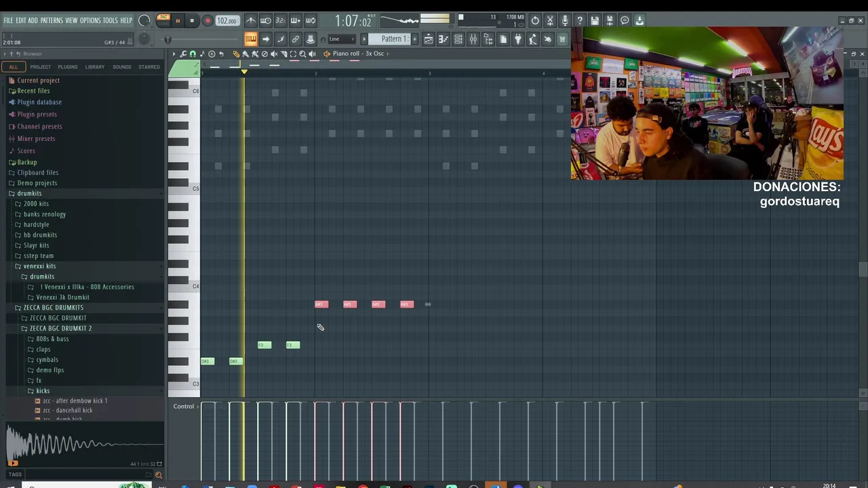Open Piano roll - 3x Osc target channel menu
This screenshot has height=488, width=868.
pyautogui.click(x=358, y=54)
